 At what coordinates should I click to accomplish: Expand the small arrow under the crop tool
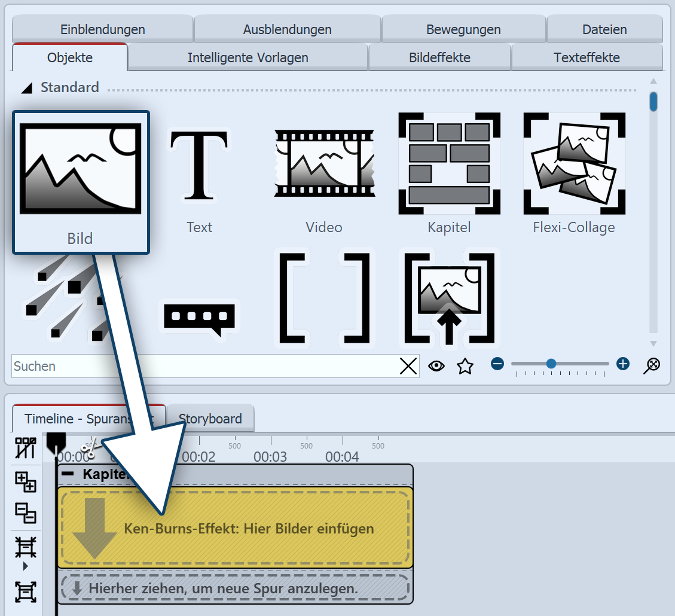25,566
